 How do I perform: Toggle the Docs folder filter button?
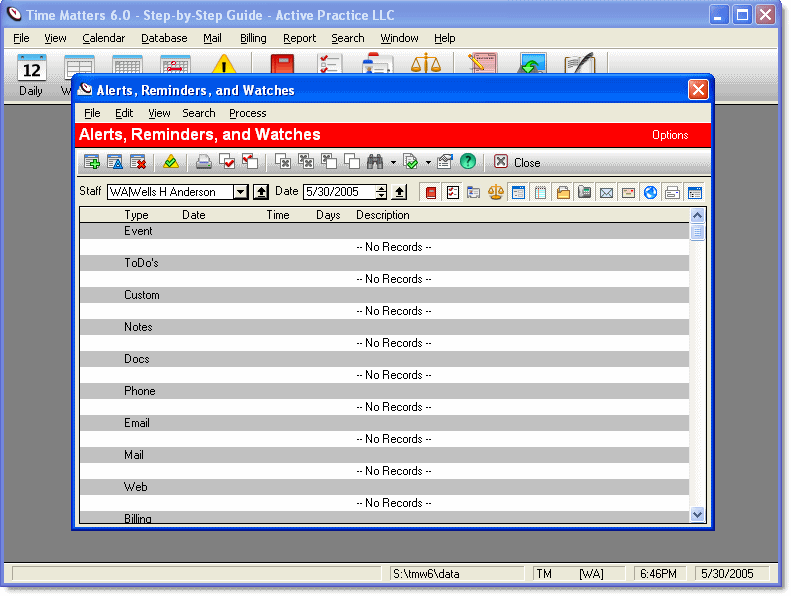click(x=563, y=192)
